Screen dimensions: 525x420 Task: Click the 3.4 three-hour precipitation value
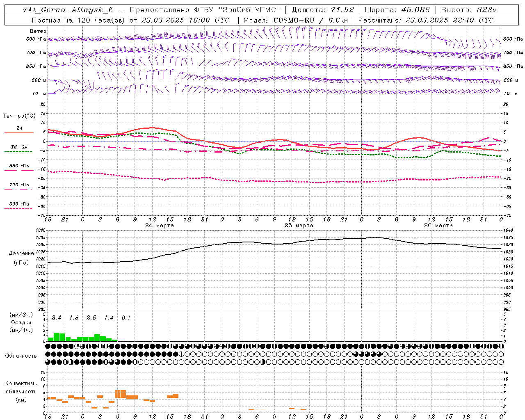[57, 318]
